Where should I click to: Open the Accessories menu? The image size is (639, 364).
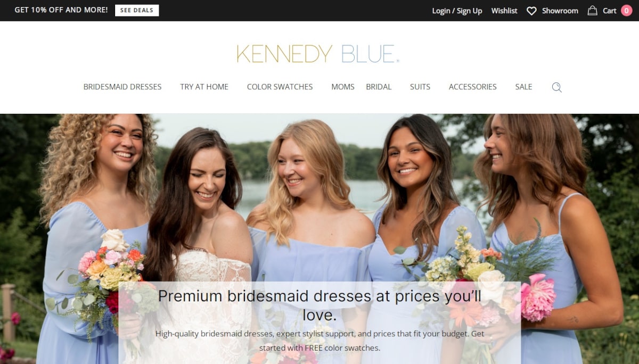pyautogui.click(x=473, y=87)
